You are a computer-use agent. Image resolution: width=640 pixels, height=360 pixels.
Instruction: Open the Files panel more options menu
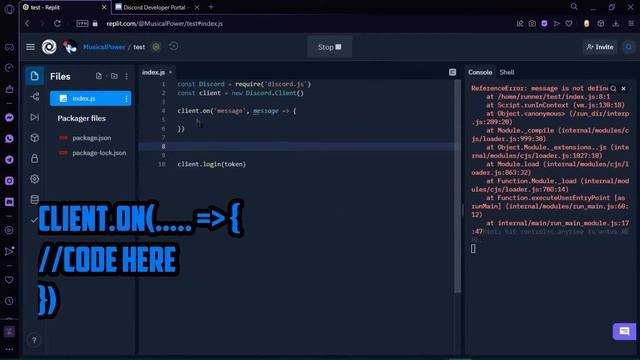[x=127, y=76]
